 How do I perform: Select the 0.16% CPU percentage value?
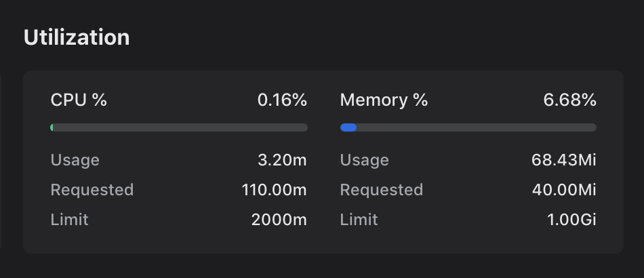coord(282,100)
